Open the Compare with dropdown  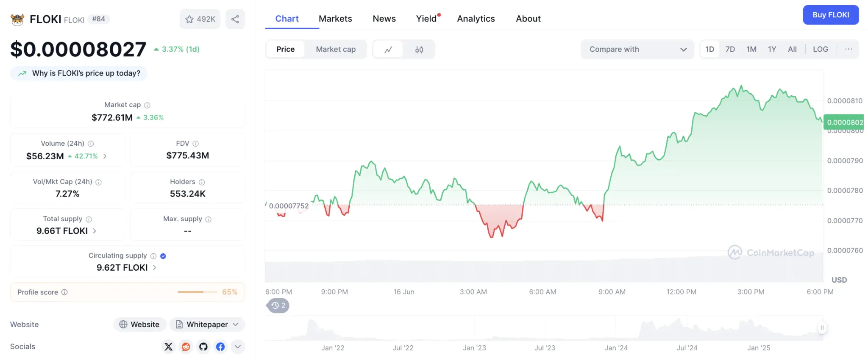pyautogui.click(x=637, y=49)
